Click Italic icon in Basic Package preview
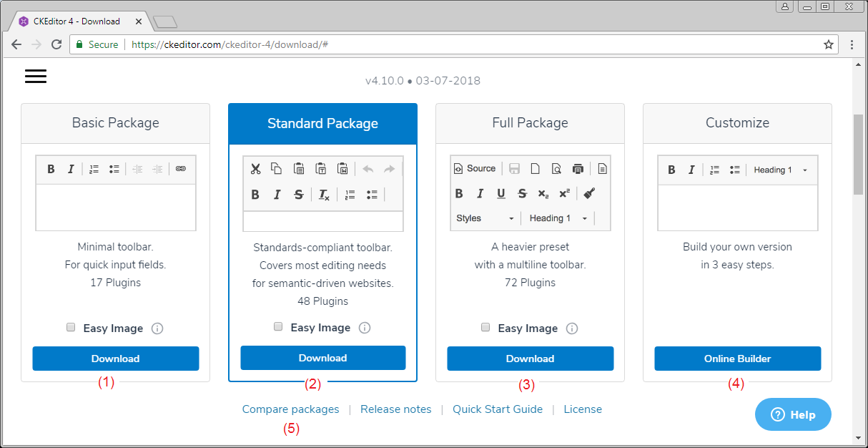 coord(71,170)
